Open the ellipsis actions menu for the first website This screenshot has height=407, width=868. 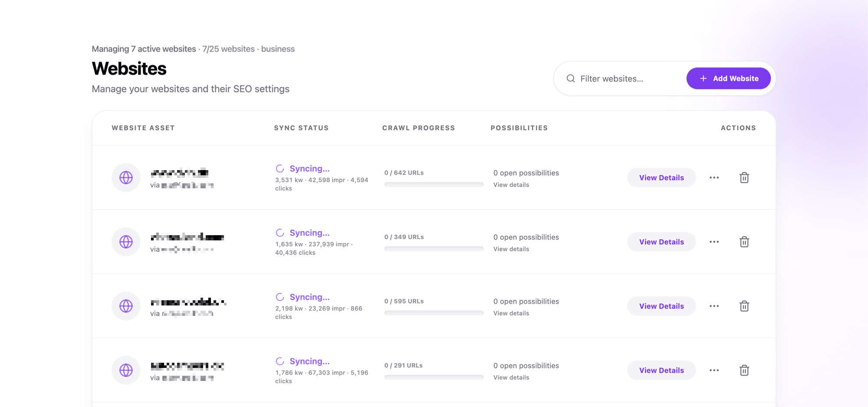(714, 177)
